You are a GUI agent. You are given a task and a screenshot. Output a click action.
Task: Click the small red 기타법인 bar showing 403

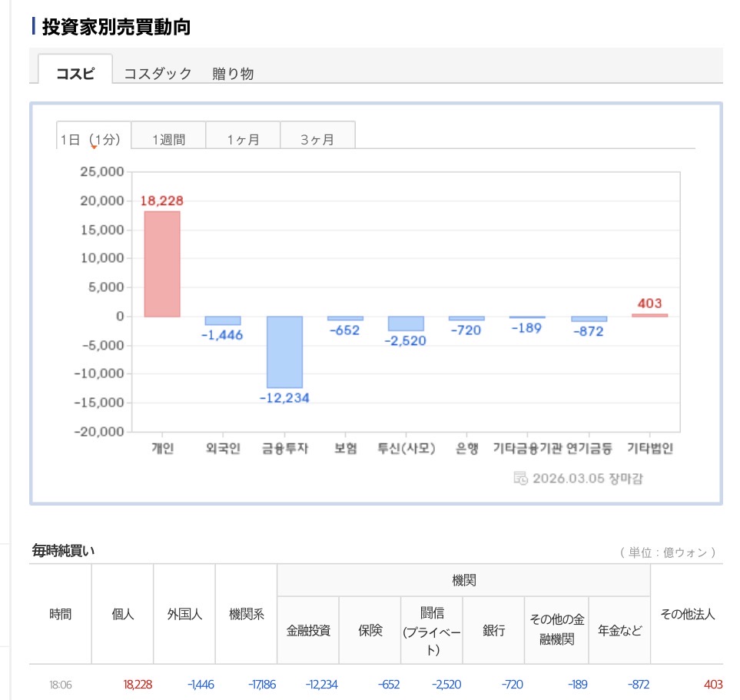(x=649, y=314)
